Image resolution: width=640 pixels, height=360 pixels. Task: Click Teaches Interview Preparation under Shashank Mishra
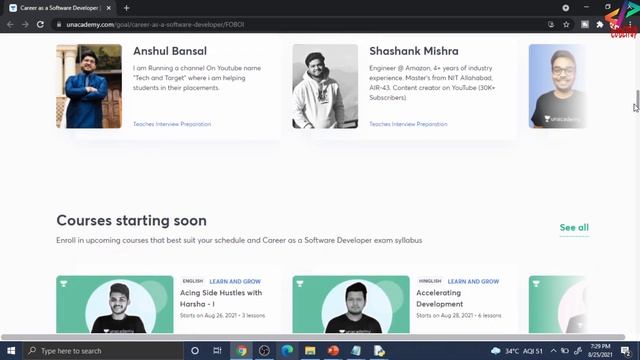[x=408, y=124]
